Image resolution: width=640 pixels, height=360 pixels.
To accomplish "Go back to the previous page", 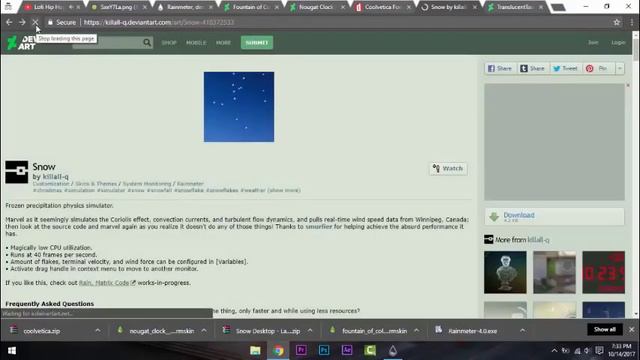I will point(9,22).
